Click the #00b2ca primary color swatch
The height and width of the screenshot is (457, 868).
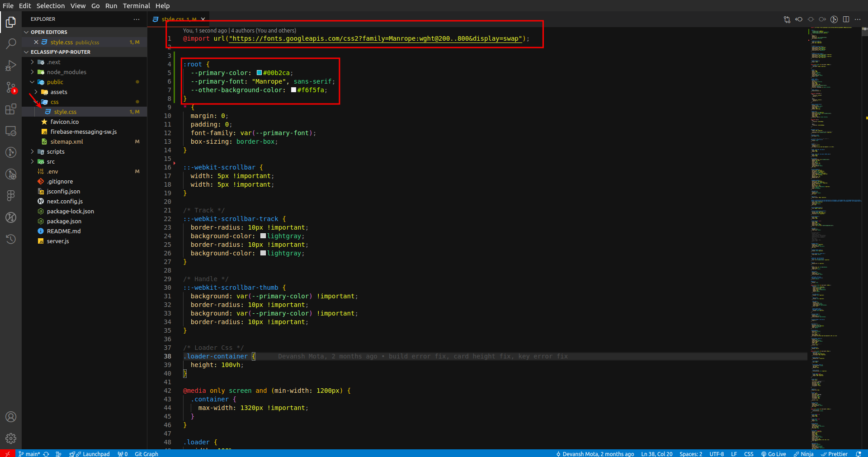tap(259, 73)
